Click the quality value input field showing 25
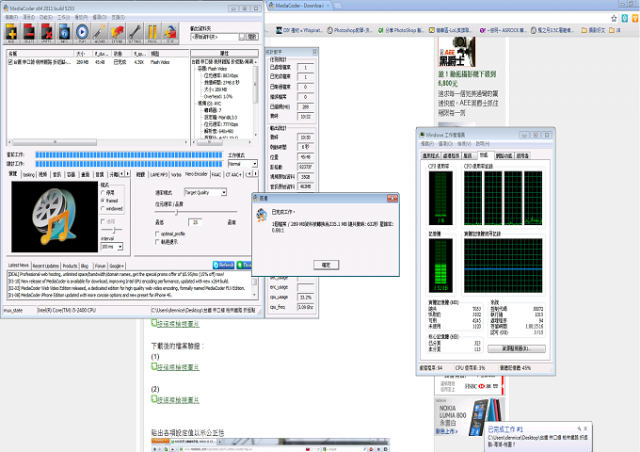640x452 pixels. (x=195, y=222)
